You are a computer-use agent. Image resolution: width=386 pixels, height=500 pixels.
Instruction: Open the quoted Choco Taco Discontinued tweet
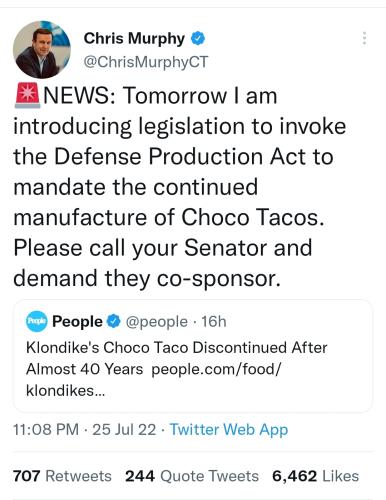[193, 356]
